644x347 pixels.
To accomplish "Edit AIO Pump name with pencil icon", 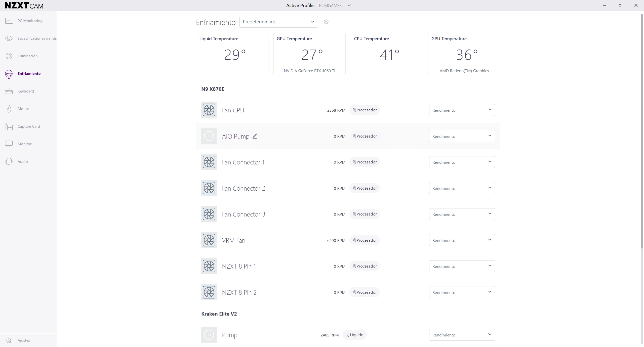I will point(255,136).
